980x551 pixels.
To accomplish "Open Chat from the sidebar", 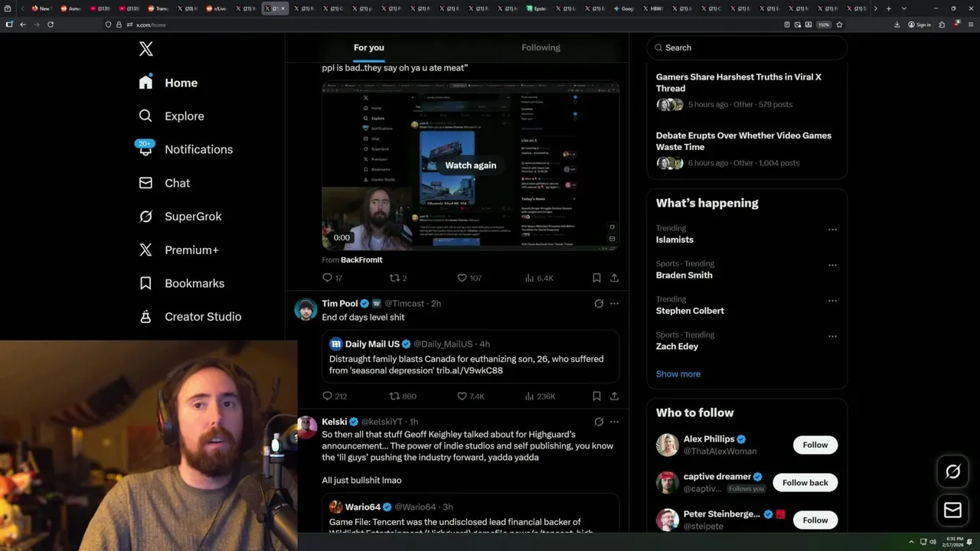I will (x=164, y=183).
